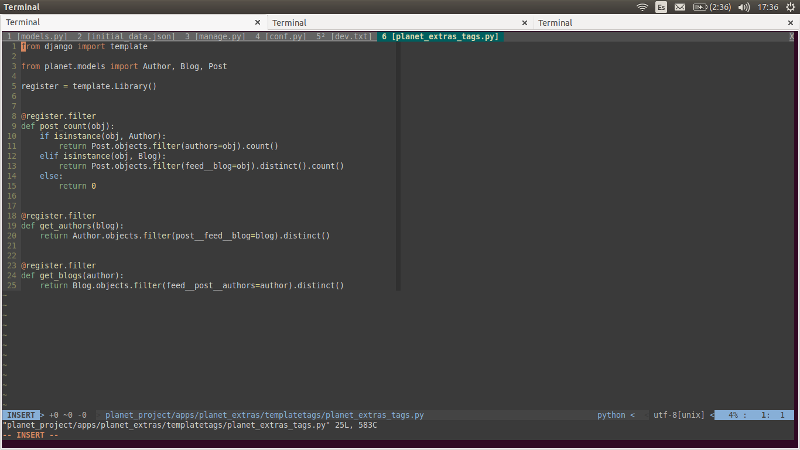Click the vim tabline X close button
The width and height of the screenshot is (800, 450).
click(791, 36)
